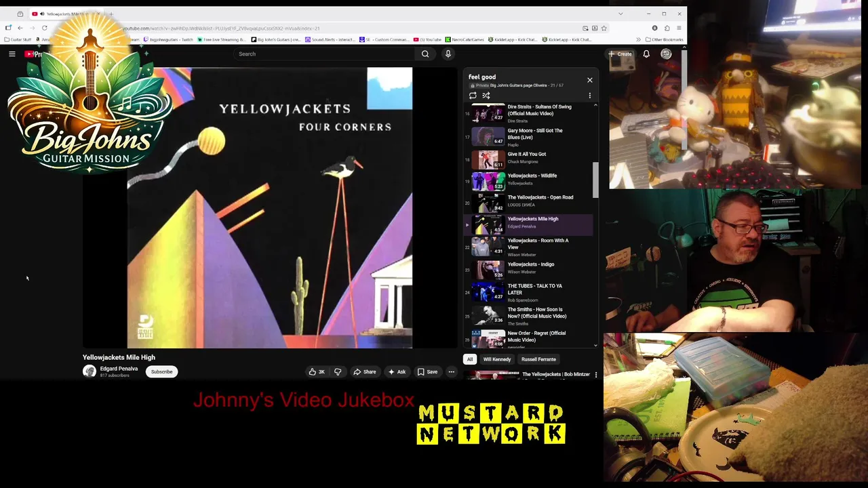868x488 pixels.
Task: Subscribe to Edgard Penalva
Action: point(161,371)
